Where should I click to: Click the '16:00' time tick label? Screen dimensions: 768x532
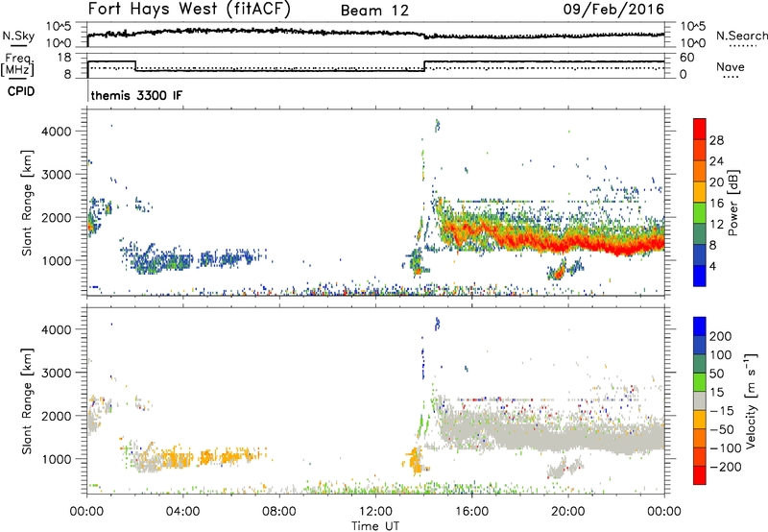(471, 512)
